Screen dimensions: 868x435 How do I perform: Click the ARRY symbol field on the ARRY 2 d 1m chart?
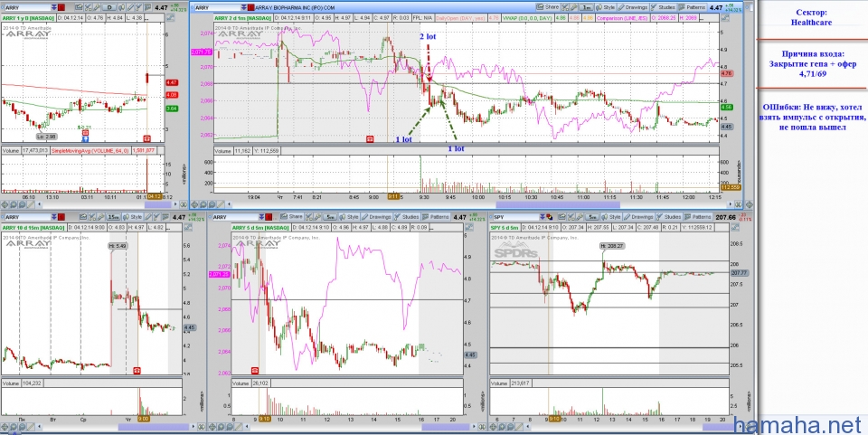216,7
